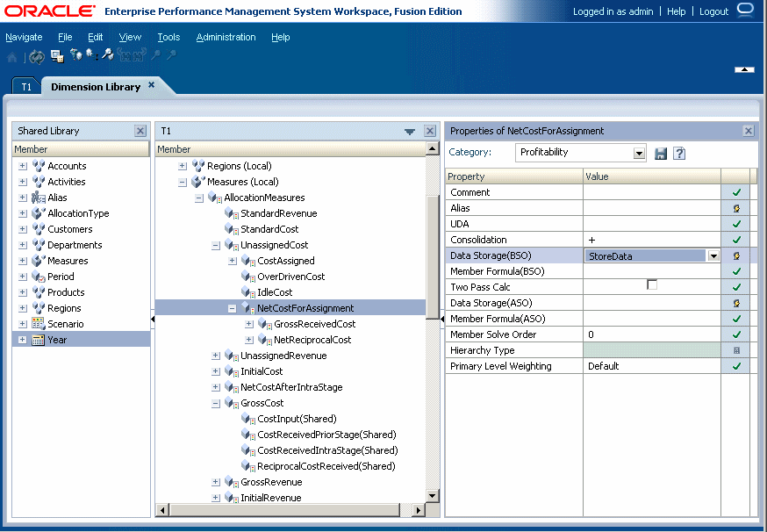The image size is (767, 532).
Task: Close the Dimension Library tab
Action: click(x=152, y=84)
